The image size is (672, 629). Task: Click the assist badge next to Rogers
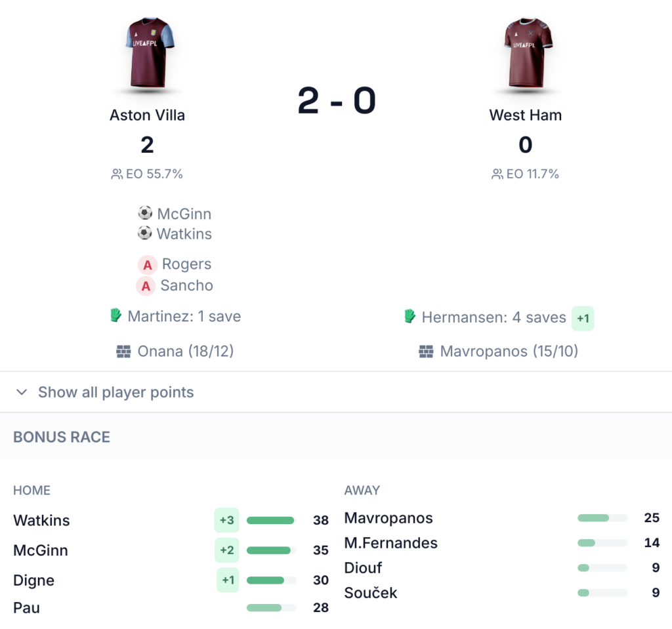148,264
